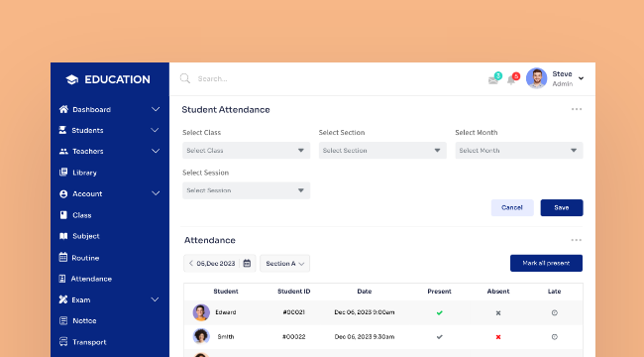Viewport: 644px width, 357px height.
Task: Click the Students sidebar icon
Action: pos(62,130)
